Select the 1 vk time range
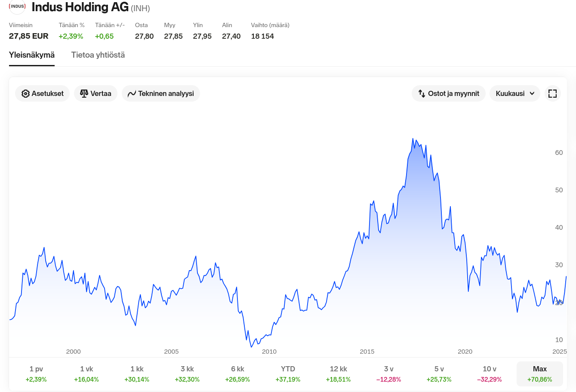Viewport: 576px width, 392px height. (86, 373)
